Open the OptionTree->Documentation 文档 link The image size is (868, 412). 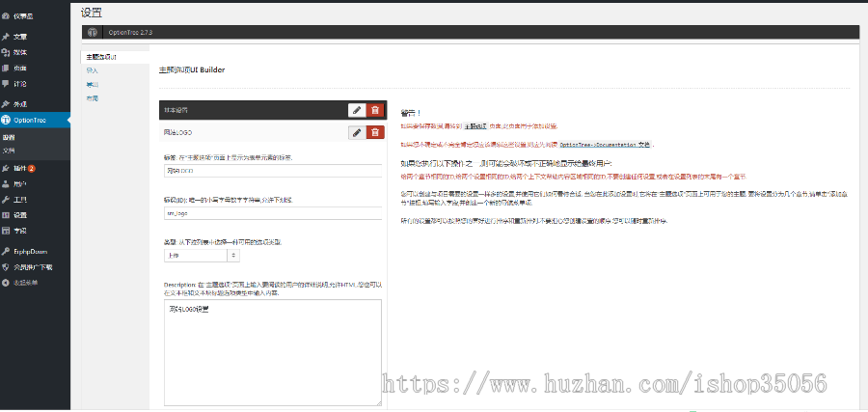(605, 144)
